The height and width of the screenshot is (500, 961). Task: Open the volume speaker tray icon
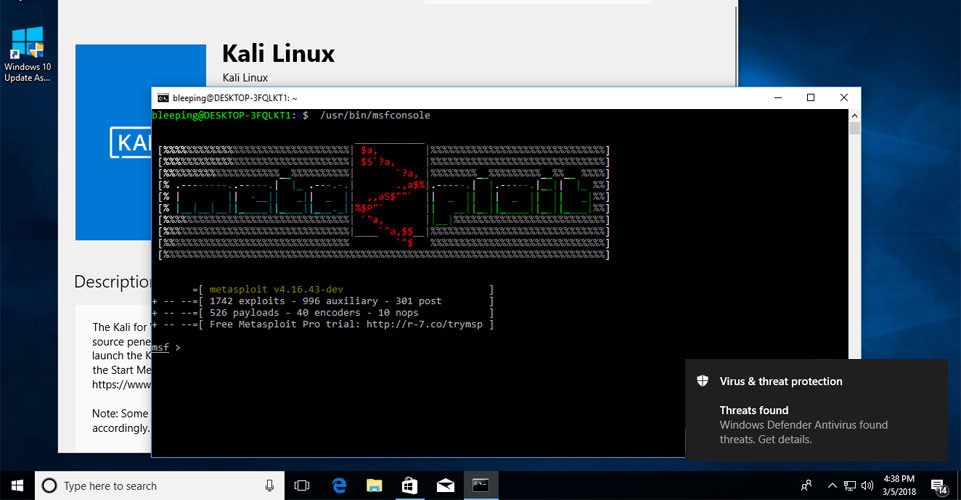(x=867, y=486)
